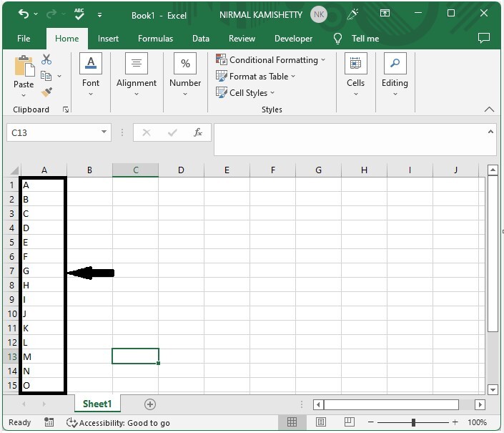Screen dimensions: 504x433
Task: Add a new sheet with plus icon
Action: coord(150,404)
